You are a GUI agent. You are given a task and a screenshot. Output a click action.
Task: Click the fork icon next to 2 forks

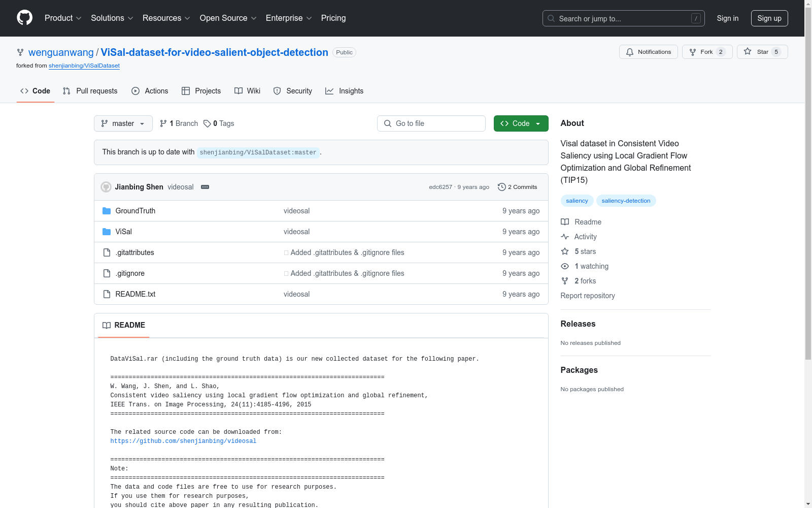tap(565, 281)
